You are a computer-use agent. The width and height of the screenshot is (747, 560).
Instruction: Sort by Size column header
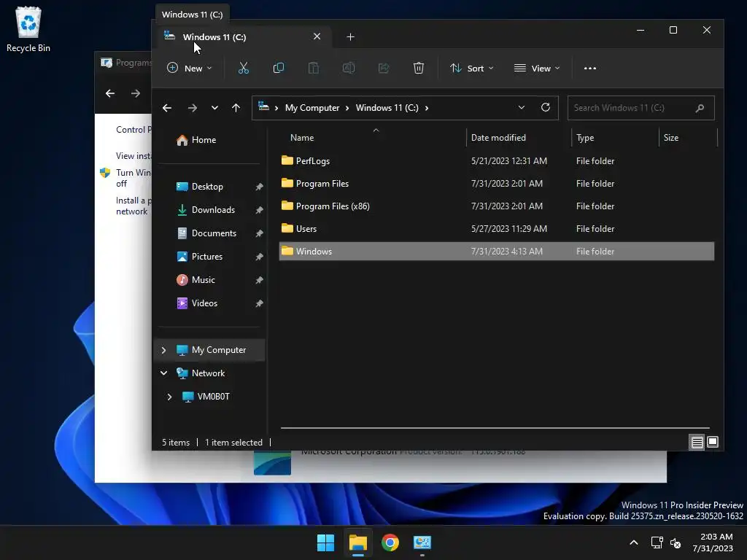(671, 138)
